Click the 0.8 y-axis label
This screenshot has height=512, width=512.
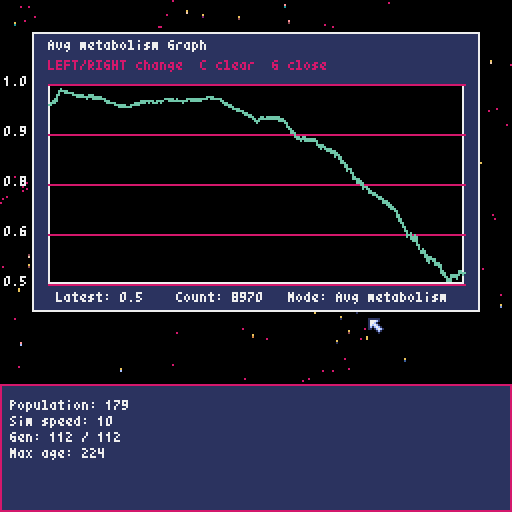point(15,181)
